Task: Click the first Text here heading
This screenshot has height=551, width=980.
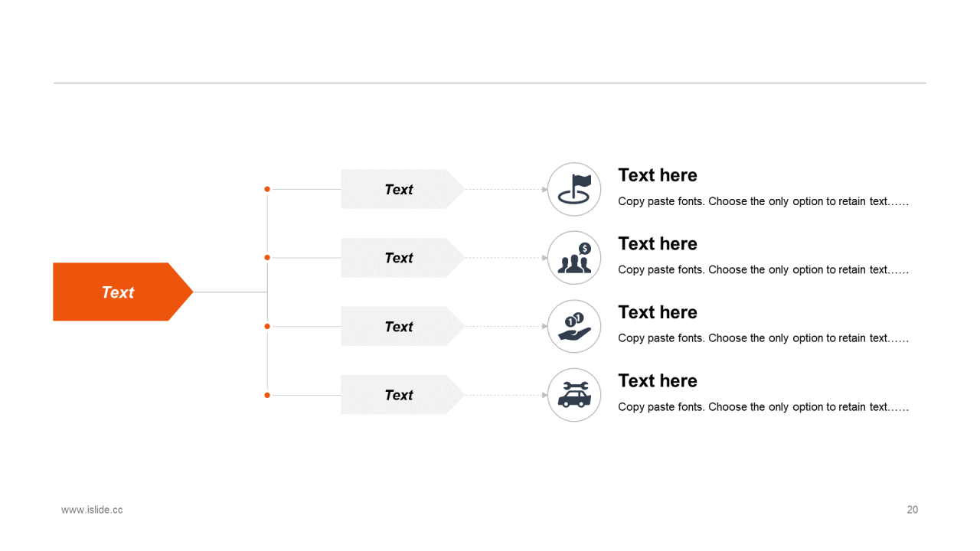Action: tap(658, 175)
